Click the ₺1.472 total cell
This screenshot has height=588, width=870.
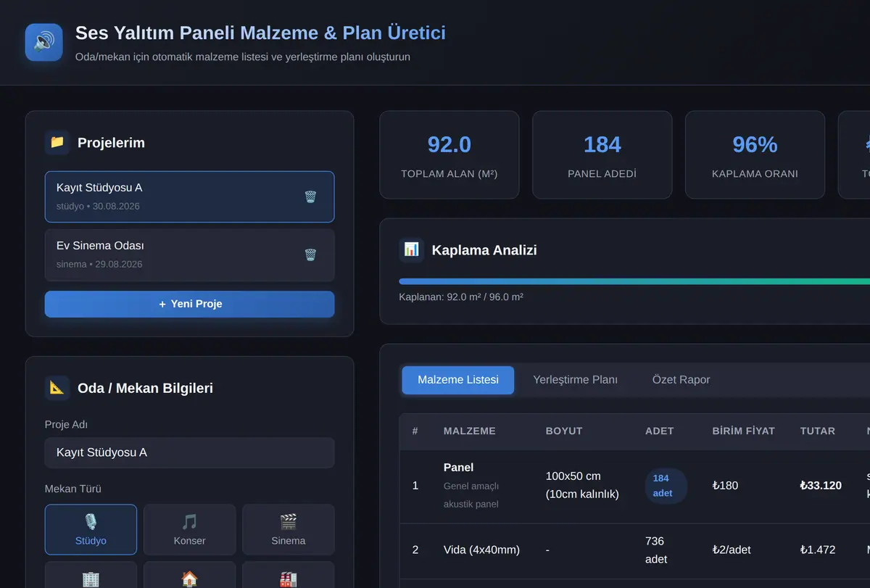pyautogui.click(x=818, y=550)
